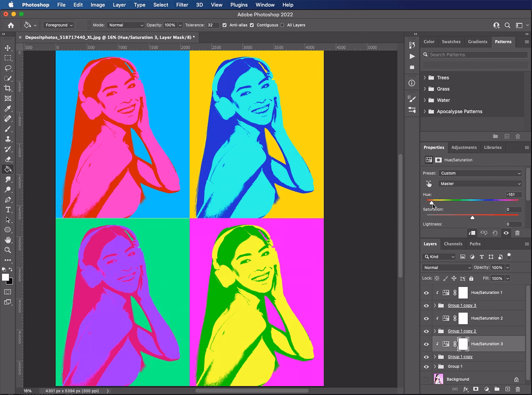Disable the Contiguous option

(x=252, y=25)
